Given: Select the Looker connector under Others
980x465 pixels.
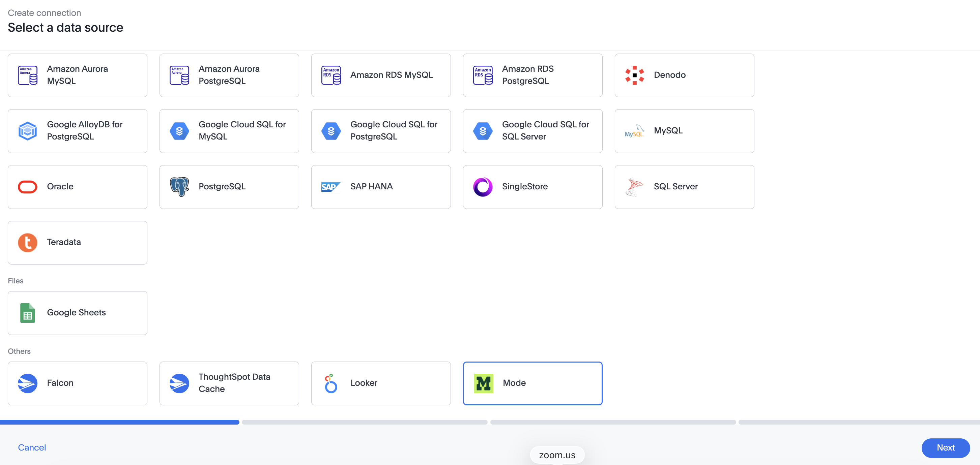Looking at the screenshot, I should pos(380,383).
